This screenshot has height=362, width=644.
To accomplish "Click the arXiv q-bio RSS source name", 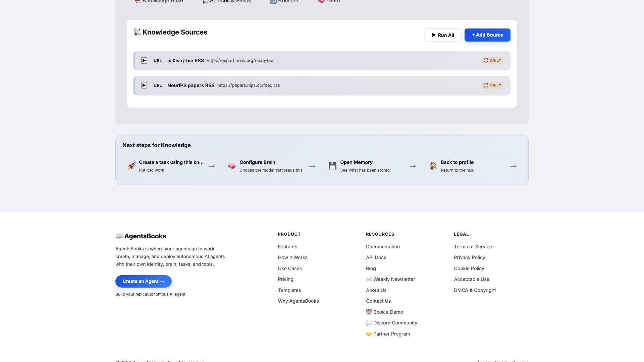I will (x=185, y=61).
